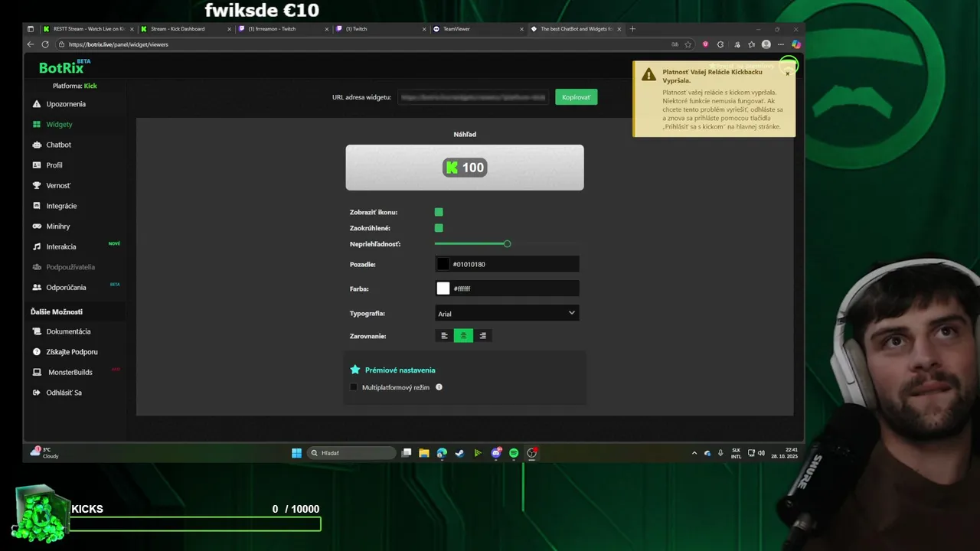Viewport: 980px width, 551px height.
Task: Set Zarovnanie to align center
Action: (463, 335)
